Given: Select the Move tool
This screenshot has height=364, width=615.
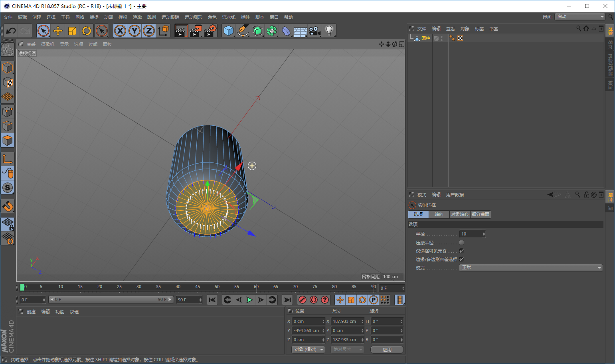Looking at the screenshot, I should (x=58, y=31).
